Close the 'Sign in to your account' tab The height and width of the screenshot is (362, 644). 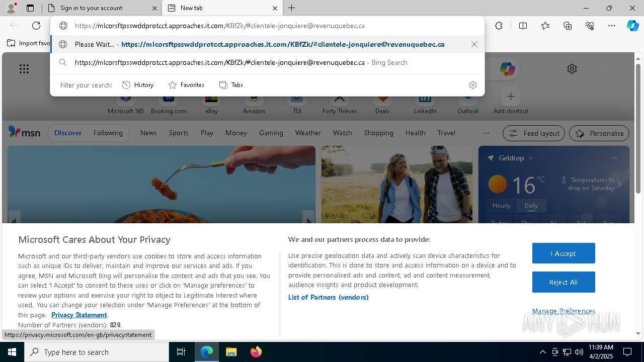tap(154, 8)
